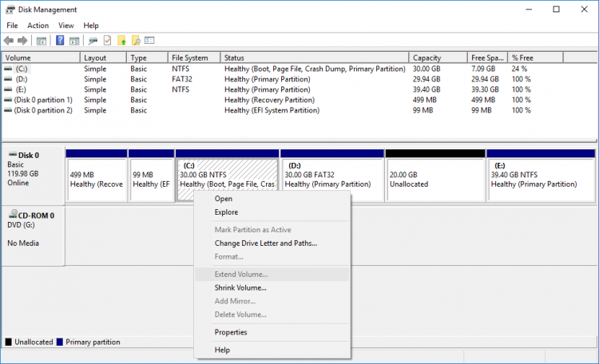This screenshot has height=364, width=599.
Task: Open Properties from the context menu
Action: (272, 332)
